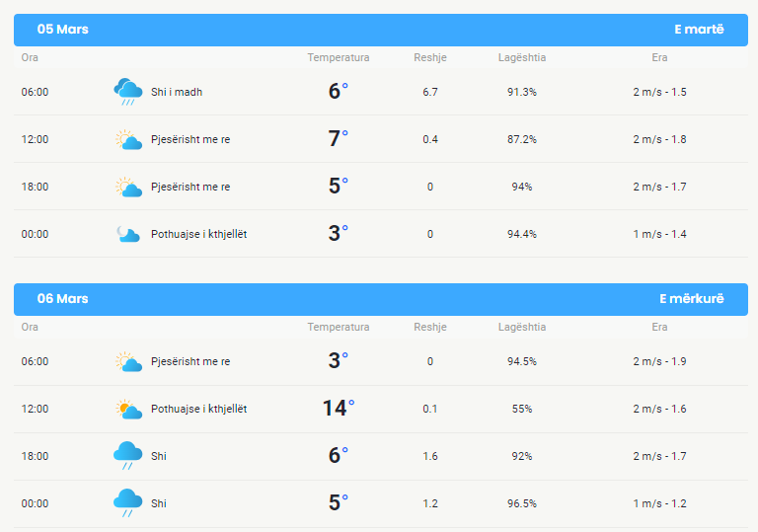Click the Reshje column header under 05 Mars
The image size is (758, 532).
pos(430,57)
